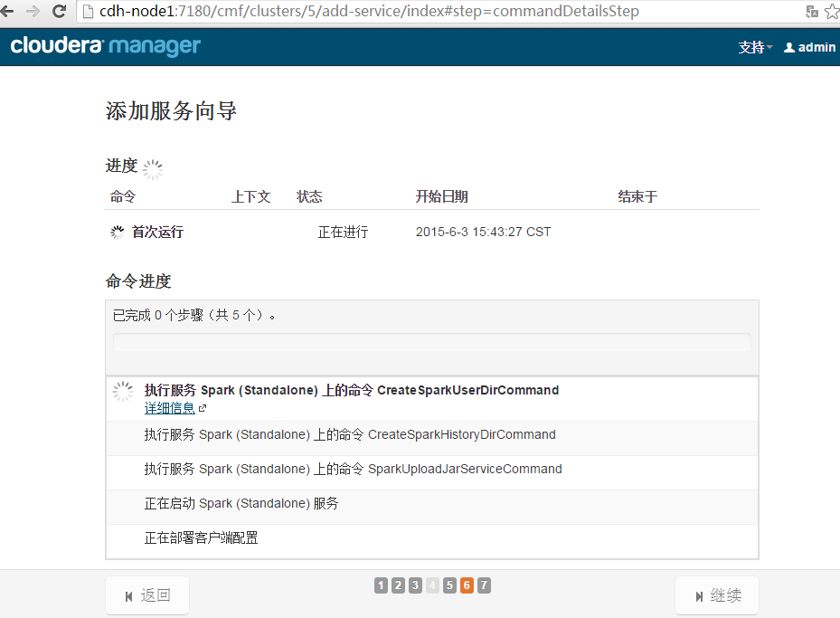Viewport: 840px width, 618px height.
Task: Select the 正在启动 Spark (Standalone) 服务 row
Action: point(432,507)
